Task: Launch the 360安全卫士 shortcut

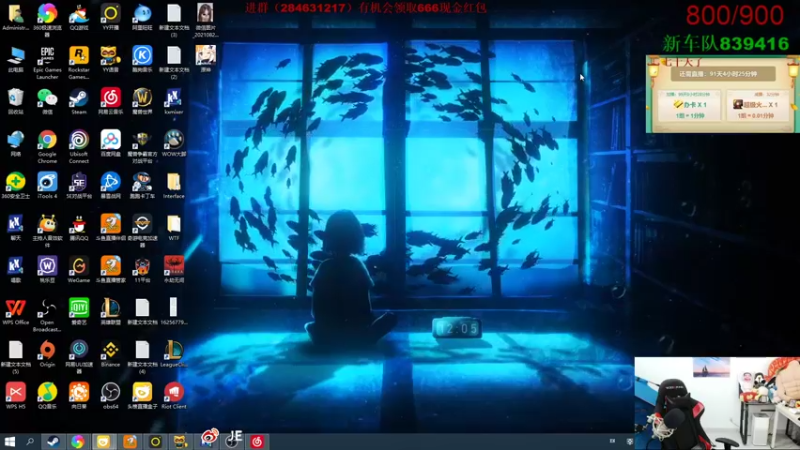Action: pyautogui.click(x=16, y=185)
